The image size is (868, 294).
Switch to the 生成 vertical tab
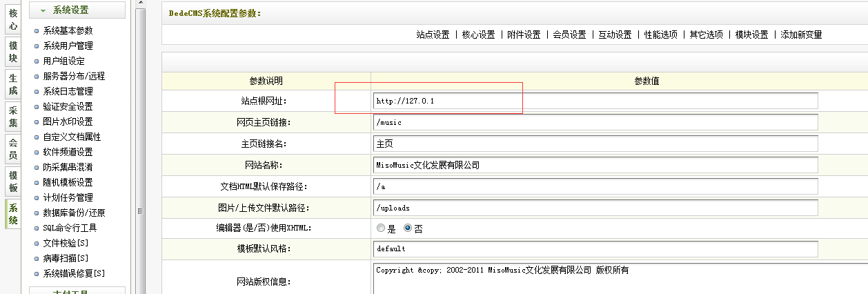[x=13, y=85]
